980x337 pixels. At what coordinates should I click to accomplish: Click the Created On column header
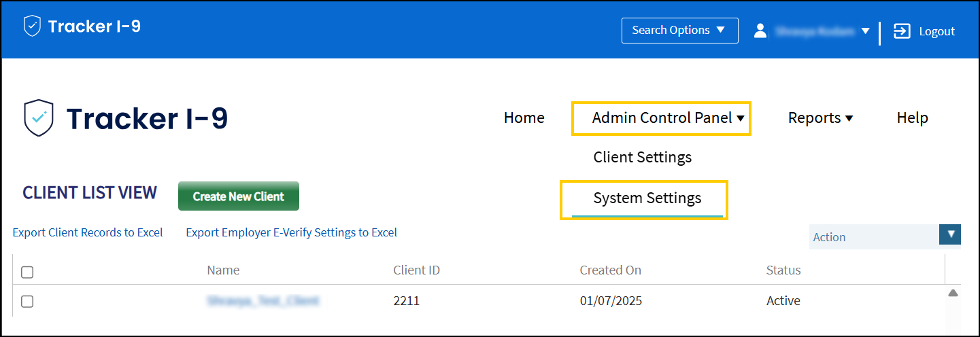point(610,270)
